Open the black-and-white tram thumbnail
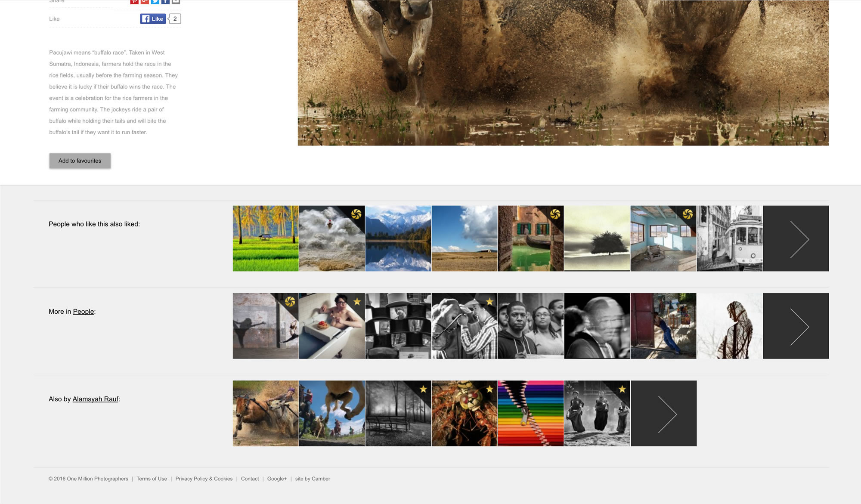 coord(729,238)
